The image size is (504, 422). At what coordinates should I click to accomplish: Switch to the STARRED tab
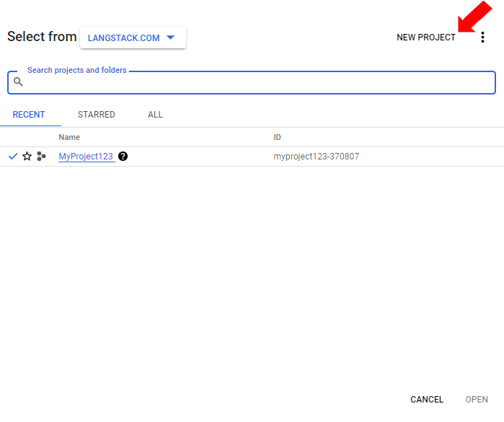(96, 115)
